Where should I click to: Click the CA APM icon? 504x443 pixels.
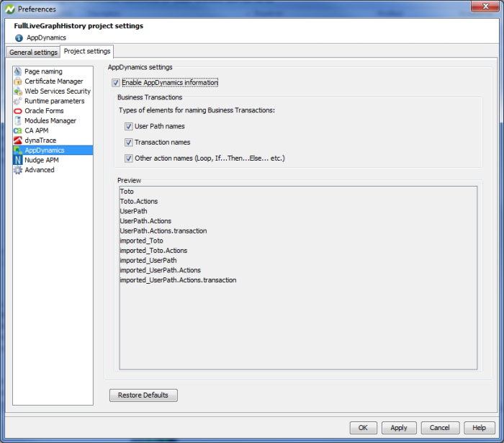(18, 130)
